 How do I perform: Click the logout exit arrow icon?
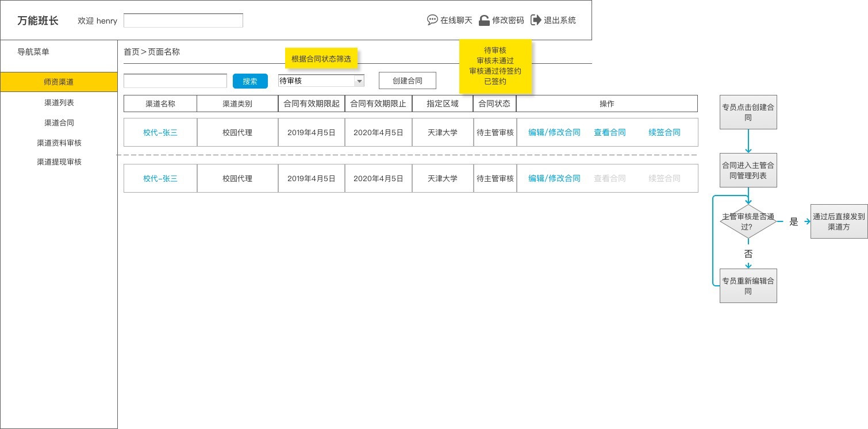pos(536,20)
